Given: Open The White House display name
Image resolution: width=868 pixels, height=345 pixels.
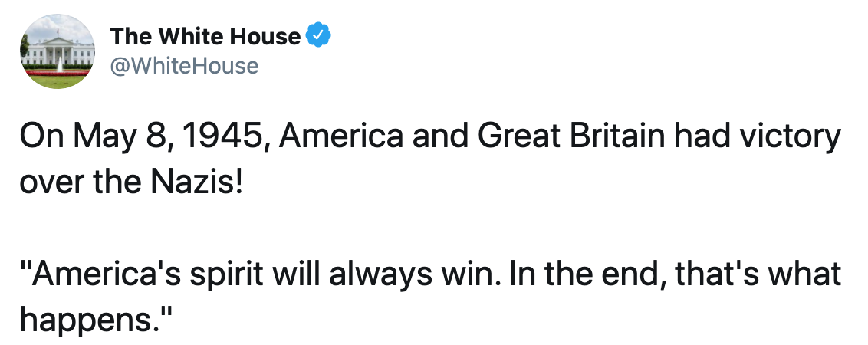Looking at the screenshot, I should pyautogui.click(x=205, y=37).
